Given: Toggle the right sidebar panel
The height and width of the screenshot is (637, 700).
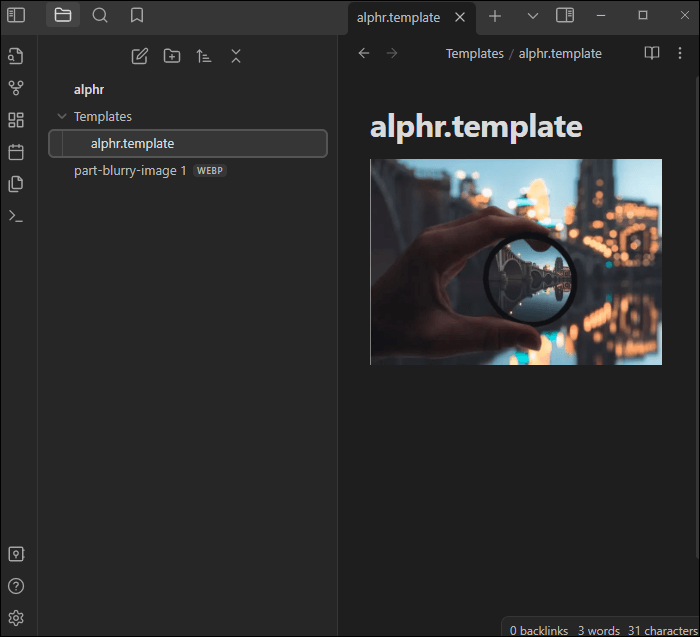Looking at the screenshot, I should 565,16.
